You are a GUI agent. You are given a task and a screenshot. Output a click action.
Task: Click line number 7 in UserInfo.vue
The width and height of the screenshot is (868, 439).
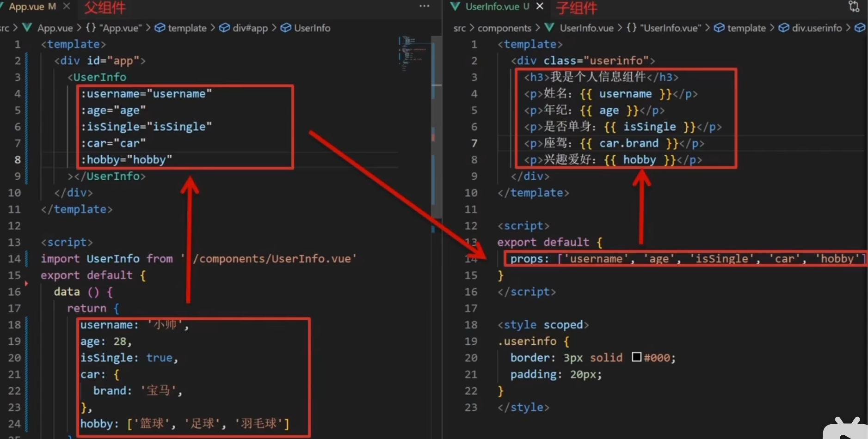coord(474,143)
